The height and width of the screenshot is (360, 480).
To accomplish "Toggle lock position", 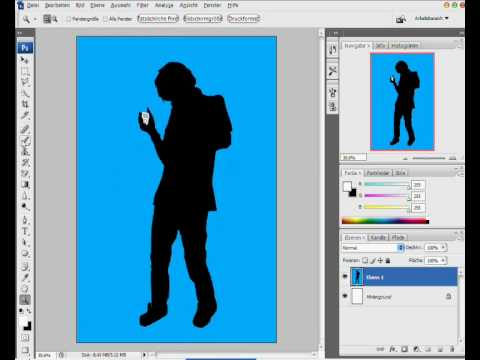I will pos(380,260).
